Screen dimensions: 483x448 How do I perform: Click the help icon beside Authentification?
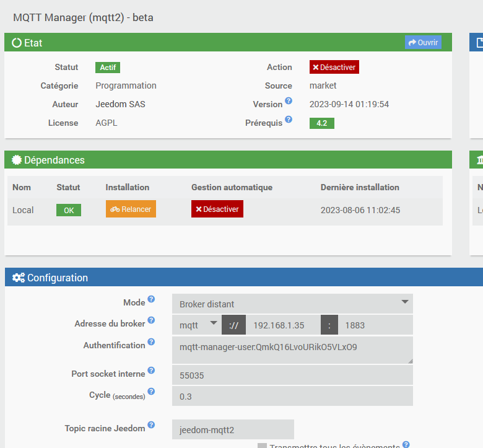[x=151, y=341]
